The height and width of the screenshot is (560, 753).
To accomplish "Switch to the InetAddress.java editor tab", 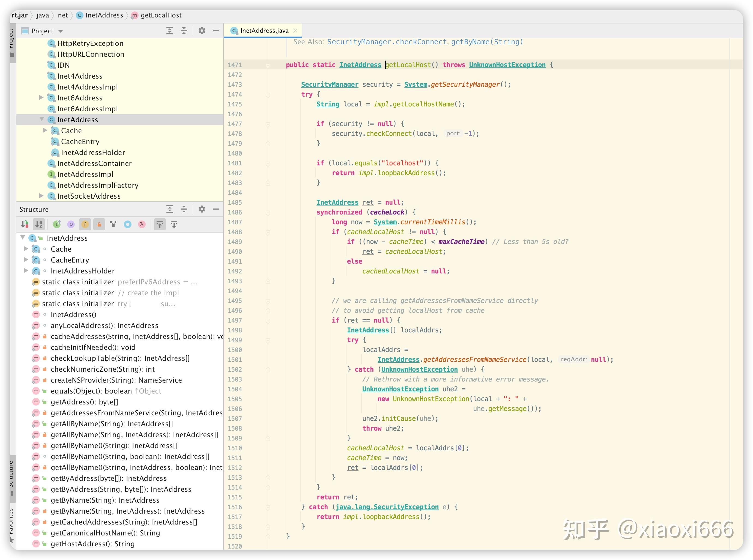I will 264,30.
